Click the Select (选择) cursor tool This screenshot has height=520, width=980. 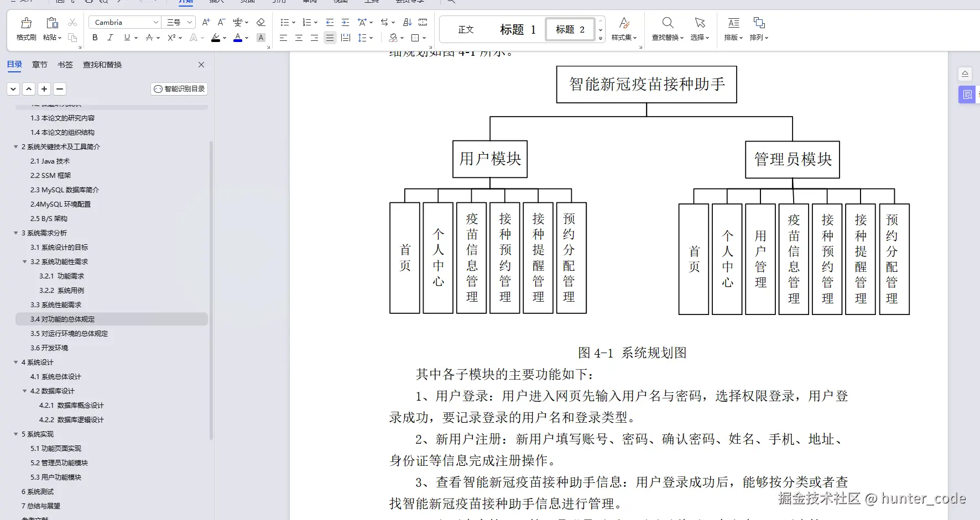point(700,29)
